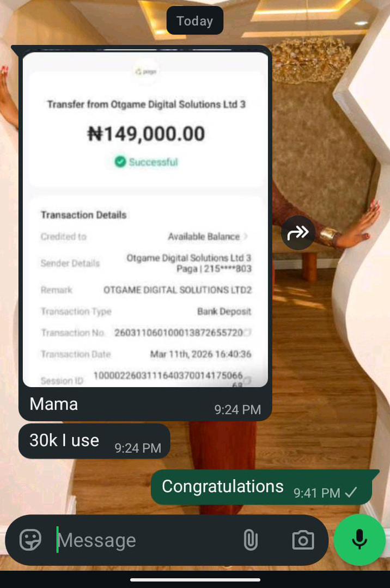The height and width of the screenshot is (588, 390).
Task: Tap the forward arrow beside the receipt
Action: 298,233
